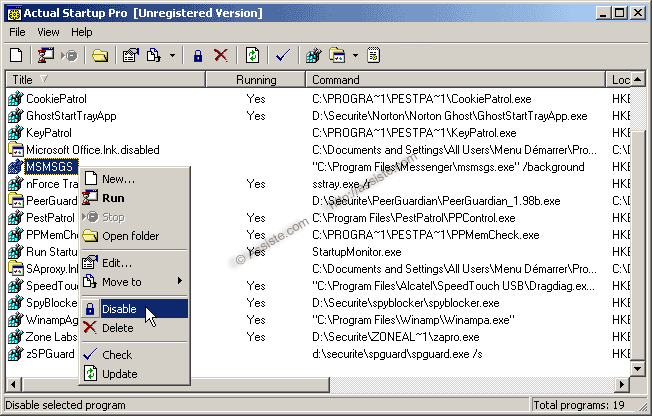Click the Stop program toolbar icon
This screenshot has width=652, height=416.
[69, 55]
